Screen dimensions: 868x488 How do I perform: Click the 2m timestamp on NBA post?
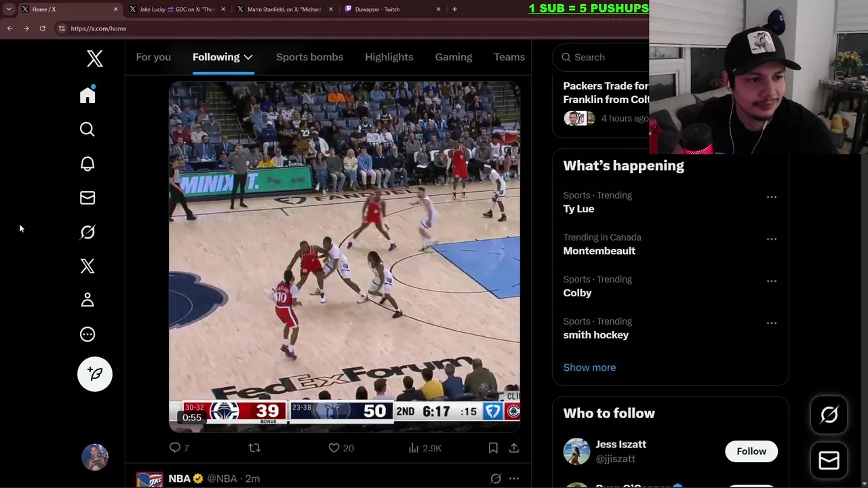click(x=252, y=479)
